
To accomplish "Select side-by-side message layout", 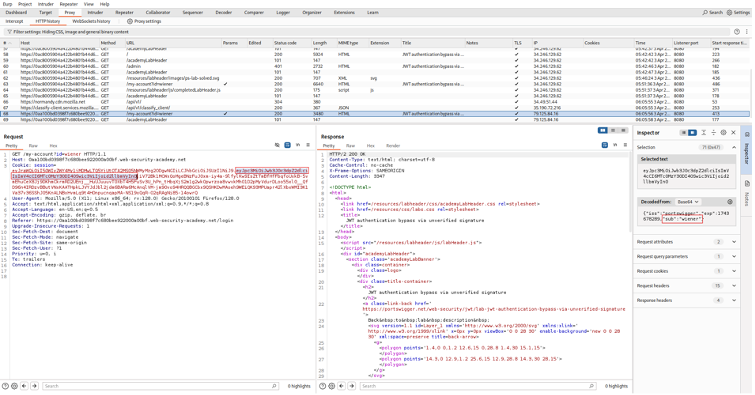I will (x=602, y=131).
